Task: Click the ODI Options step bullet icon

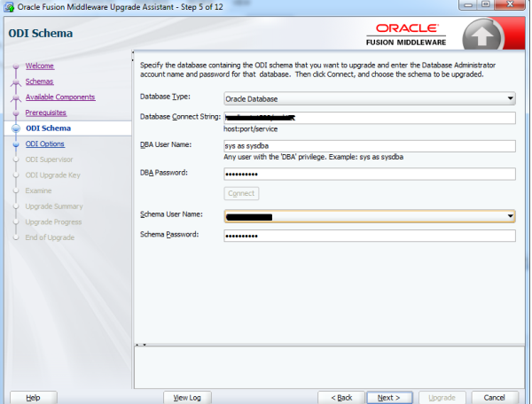Action: click(16, 144)
